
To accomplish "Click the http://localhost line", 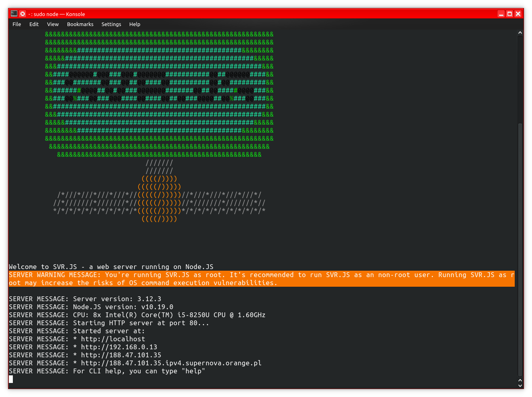I will [77, 339].
